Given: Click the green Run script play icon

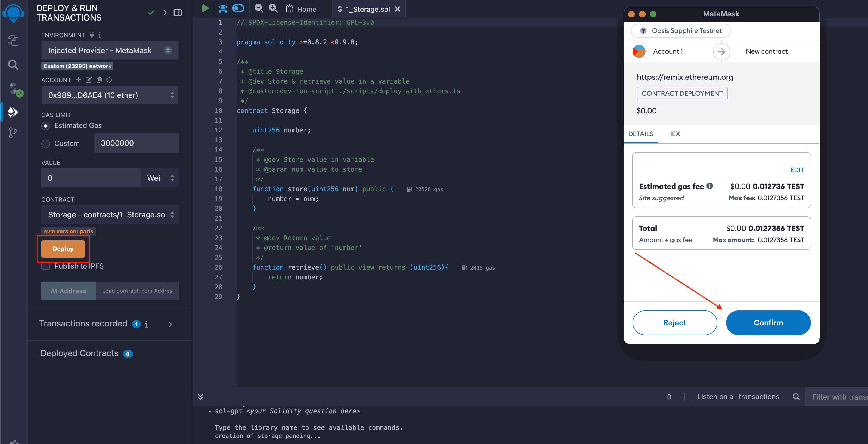Looking at the screenshot, I should pos(205,8).
